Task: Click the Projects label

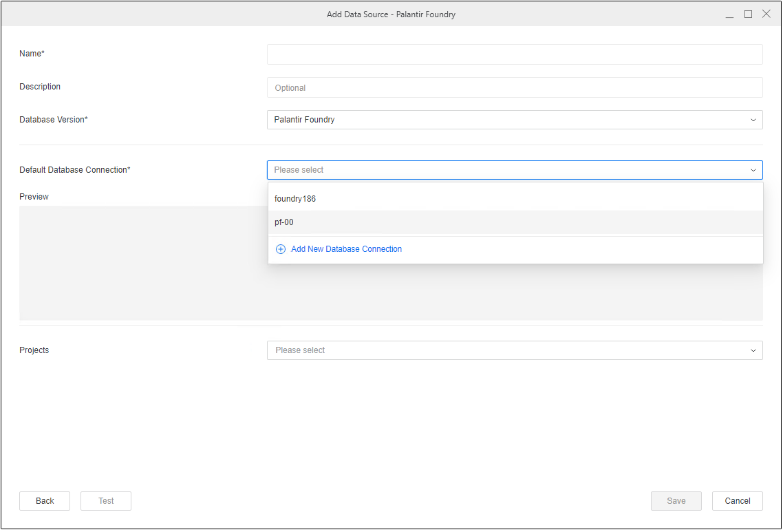Action: coord(34,350)
